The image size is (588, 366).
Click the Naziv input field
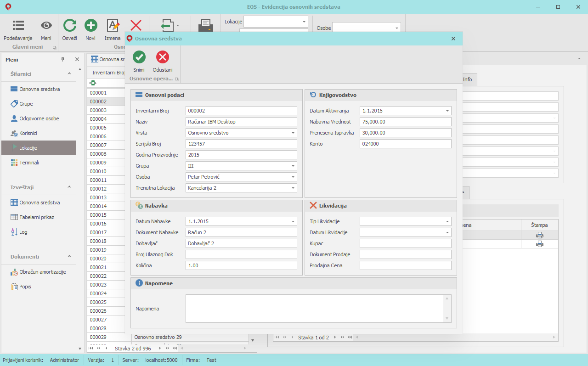(x=241, y=122)
